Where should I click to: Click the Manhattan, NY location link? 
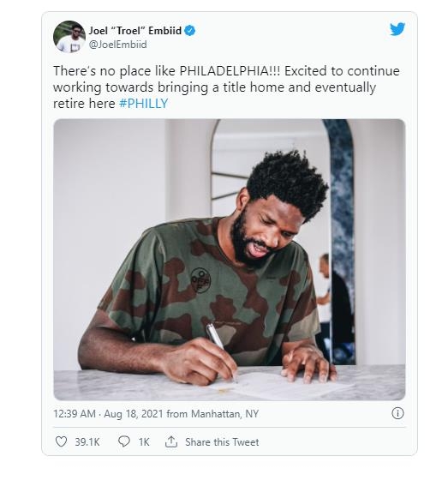(225, 414)
